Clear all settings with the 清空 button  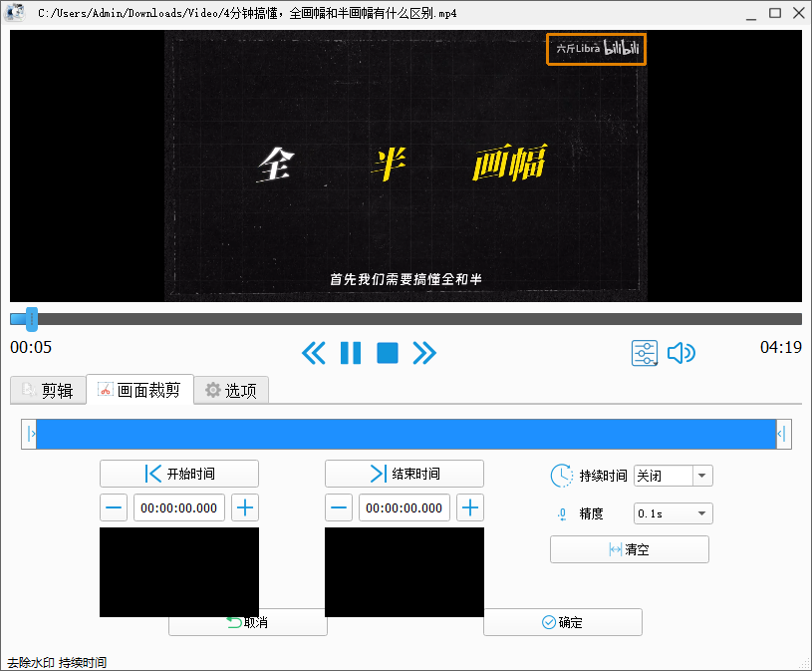click(x=629, y=548)
